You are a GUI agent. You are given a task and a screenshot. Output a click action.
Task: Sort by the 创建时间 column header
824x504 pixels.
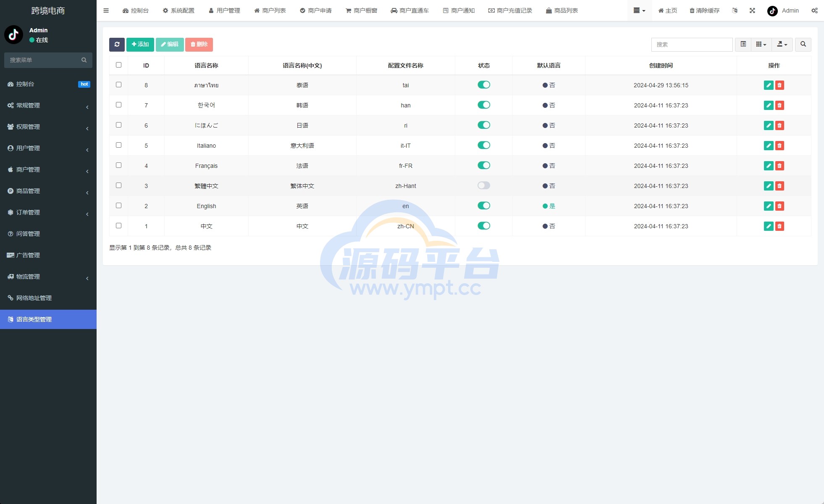[x=661, y=65]
